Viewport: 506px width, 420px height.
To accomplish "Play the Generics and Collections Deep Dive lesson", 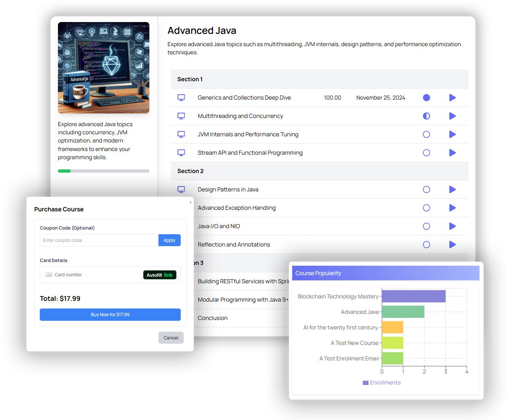I will point(452,98).
